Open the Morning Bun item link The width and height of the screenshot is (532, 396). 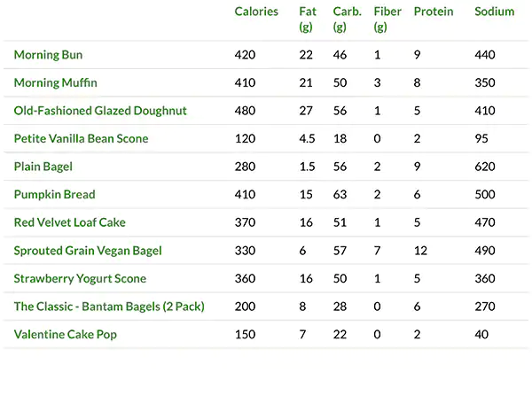tap(49, 55)
